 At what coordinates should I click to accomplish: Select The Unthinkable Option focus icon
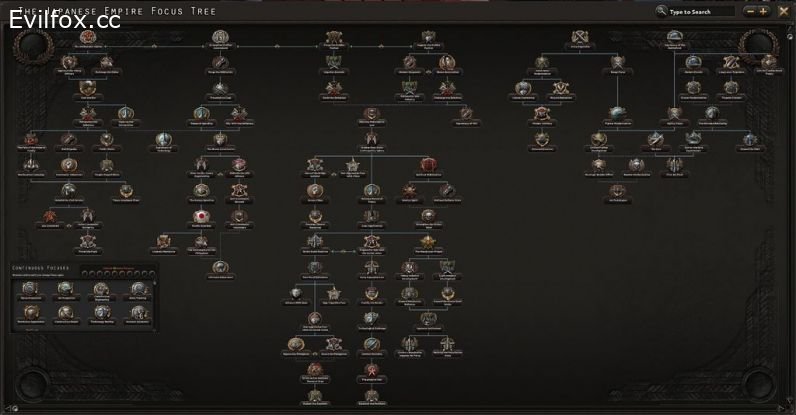pos(88,38)
